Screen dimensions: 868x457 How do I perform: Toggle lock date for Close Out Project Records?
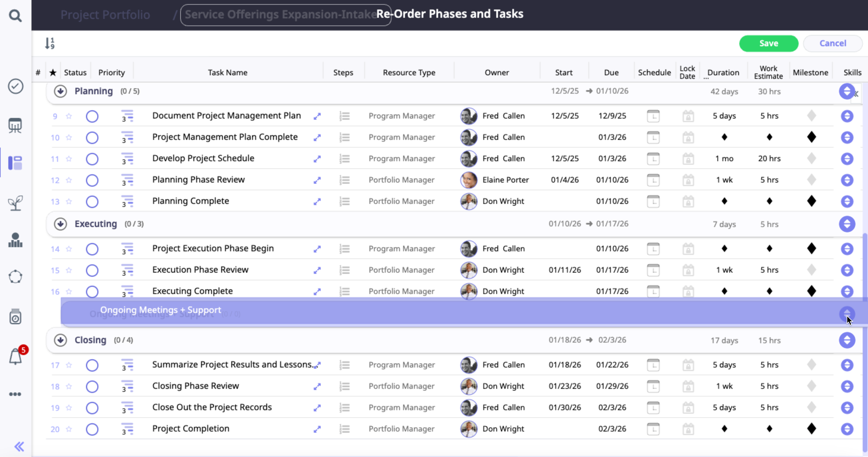(688, 408)
